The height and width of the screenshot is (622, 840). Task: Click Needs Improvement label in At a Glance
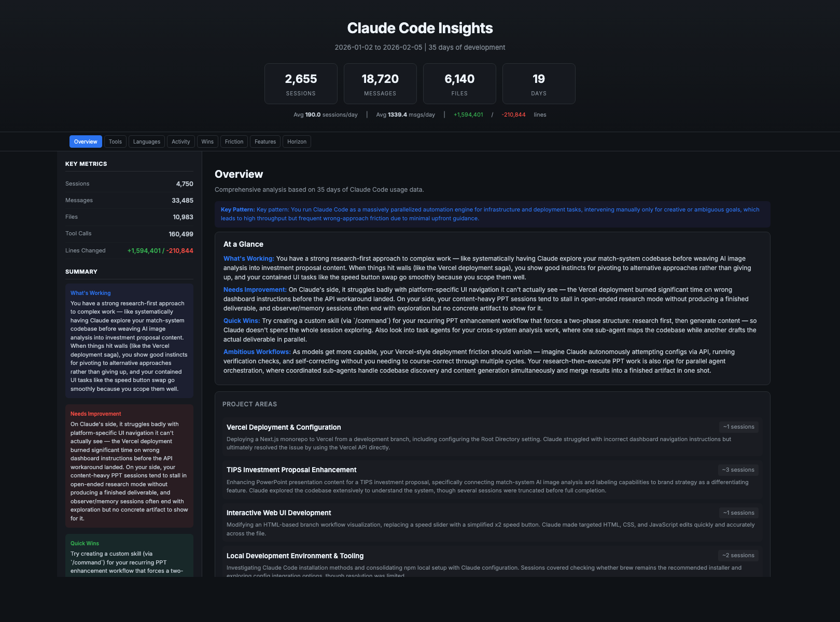coord(255,290)
